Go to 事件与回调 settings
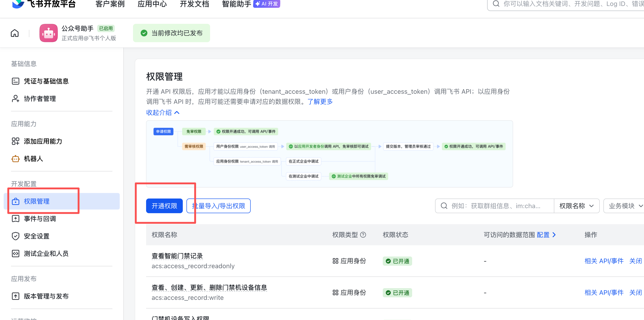This screenshot has height=320, width=644. tap(40, 219)
